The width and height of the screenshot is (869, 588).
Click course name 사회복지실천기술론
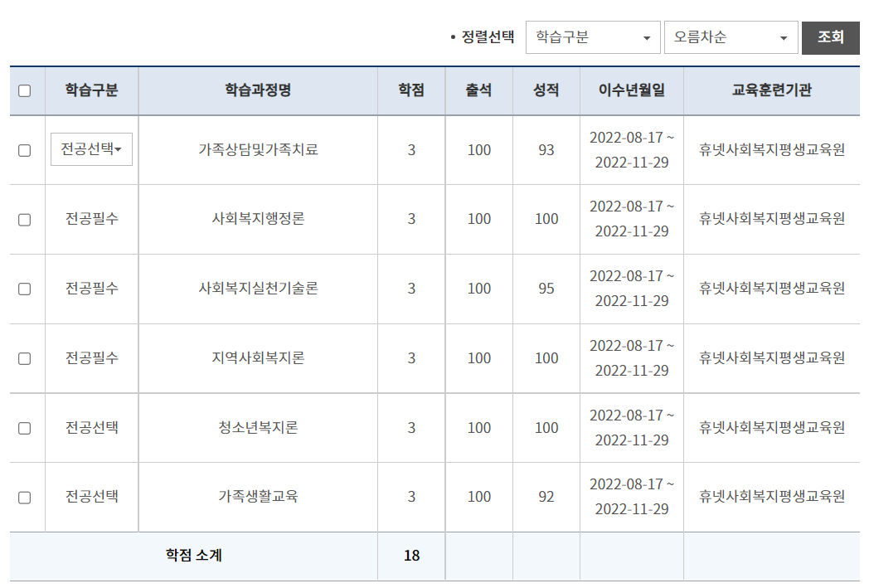258,288
